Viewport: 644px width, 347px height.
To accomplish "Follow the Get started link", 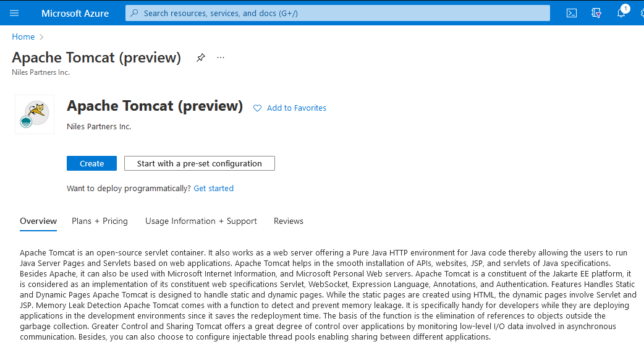I will (x=213, y=188).
